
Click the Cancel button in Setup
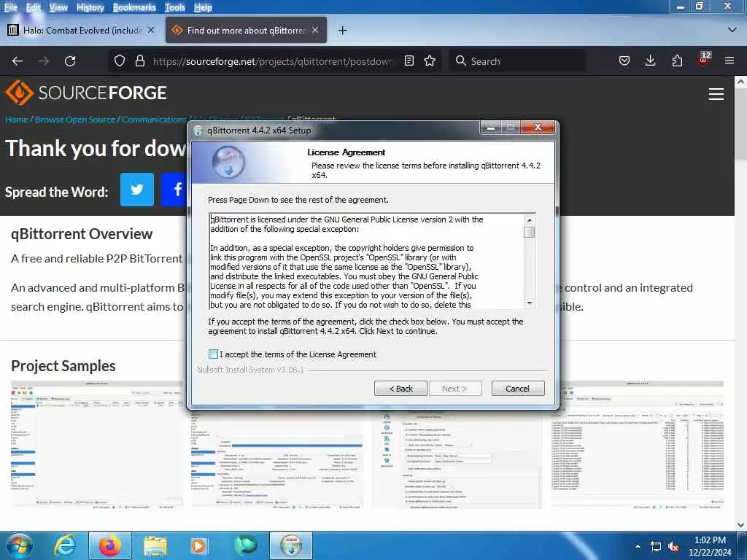coord(517,388)
